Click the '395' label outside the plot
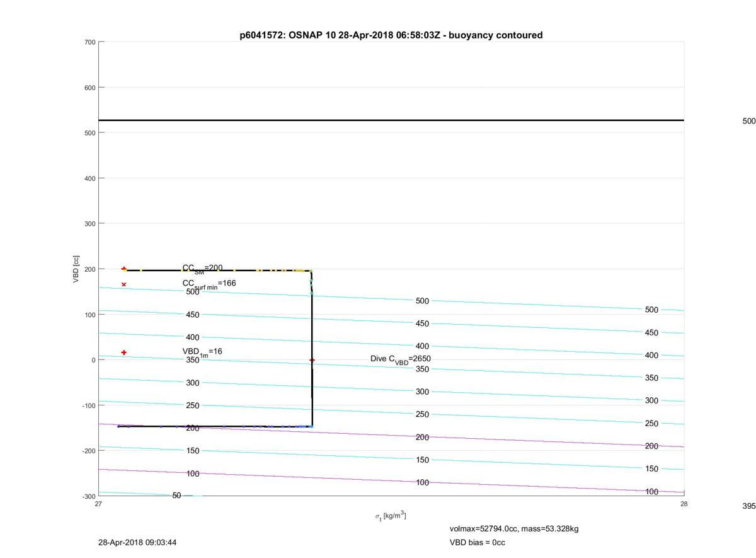This screenshot has height=558, width=756. [x=749, y=506]
